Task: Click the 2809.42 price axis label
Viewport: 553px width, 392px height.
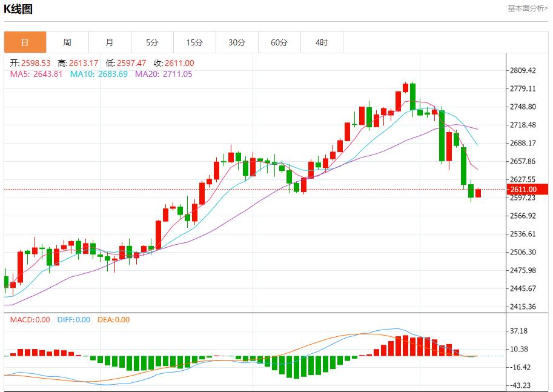Action: [x=523, y=70]
